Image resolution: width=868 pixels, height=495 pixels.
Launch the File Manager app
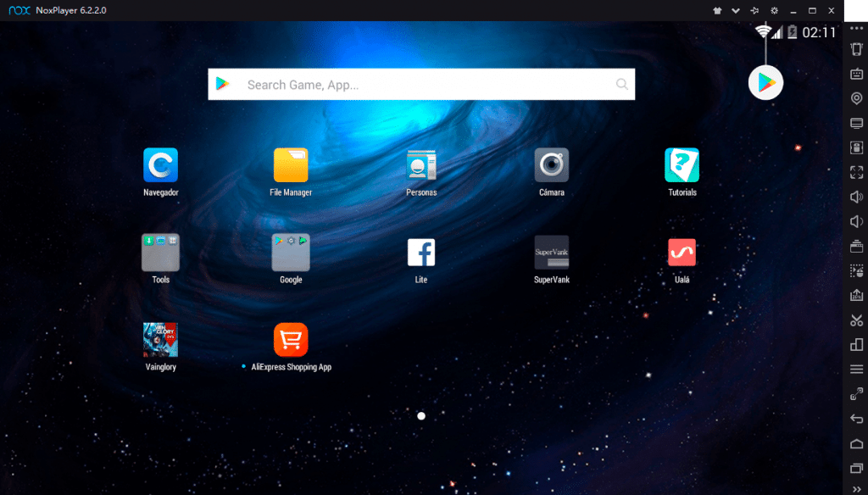pos(291,165)
